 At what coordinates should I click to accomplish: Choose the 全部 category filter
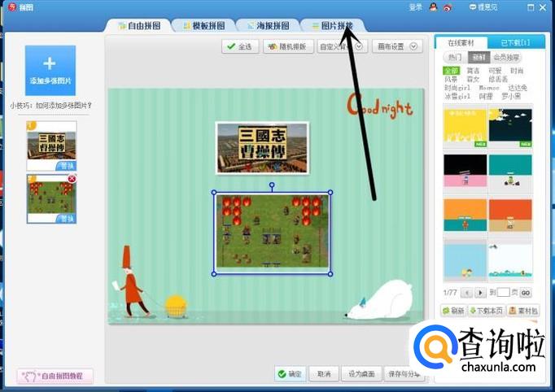[452, 71]
